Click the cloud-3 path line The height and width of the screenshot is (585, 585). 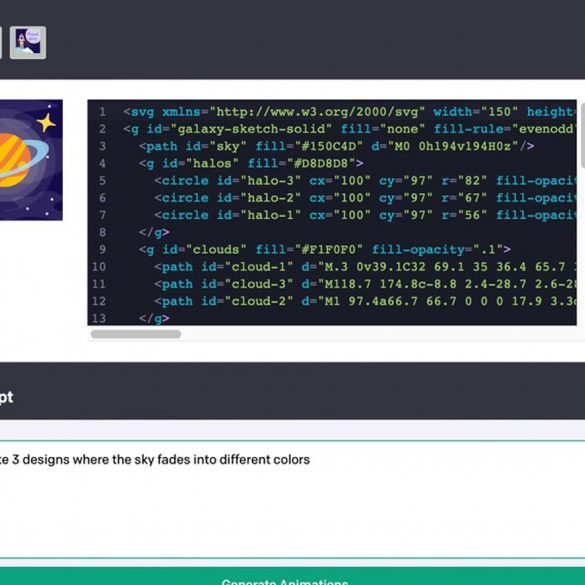tap(365, 284)
